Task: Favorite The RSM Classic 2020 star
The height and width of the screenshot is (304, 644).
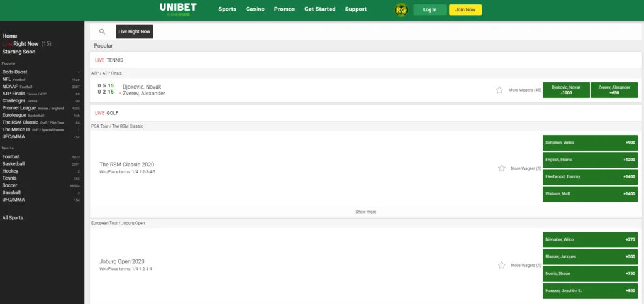Action: 502,168
